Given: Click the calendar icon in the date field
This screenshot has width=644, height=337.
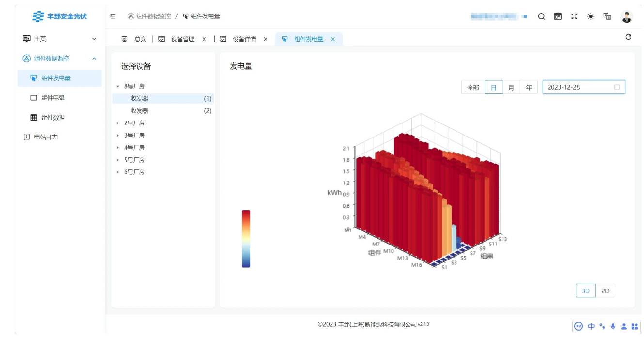Looking at the screenshot, I should pyautogui.click(x=617, y=87).
